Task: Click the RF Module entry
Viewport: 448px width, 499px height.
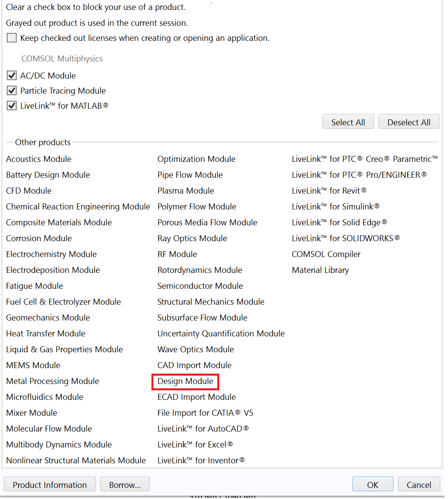Action: [x=177, y=254]
